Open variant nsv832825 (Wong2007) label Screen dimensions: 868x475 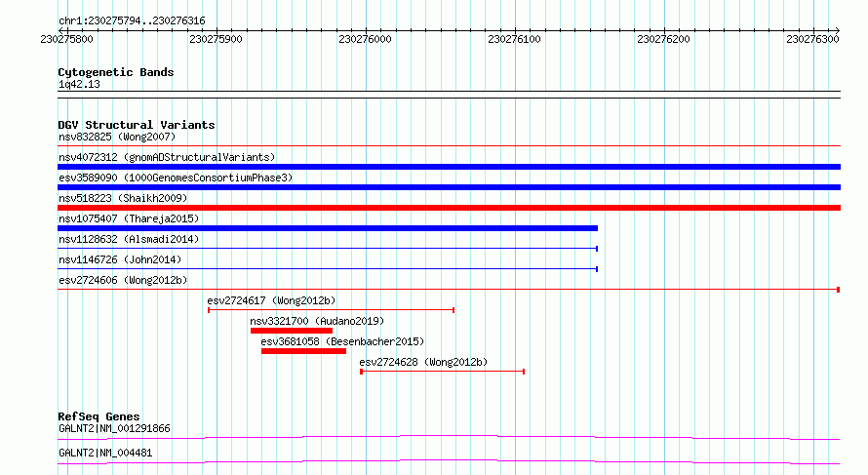coord(117,137)
